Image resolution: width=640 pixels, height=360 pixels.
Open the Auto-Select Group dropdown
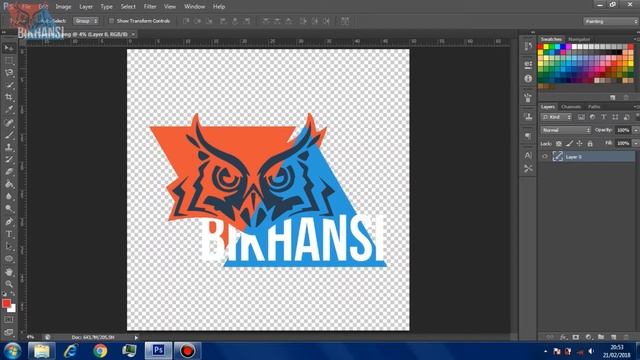click(x=86, y=21)
